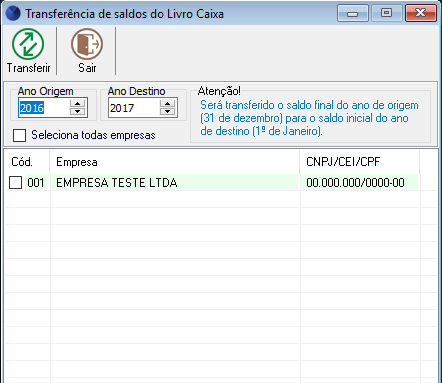Sort by Cód. column header
The height and width of the screenshot is (383, 442).
click(27, 162)
